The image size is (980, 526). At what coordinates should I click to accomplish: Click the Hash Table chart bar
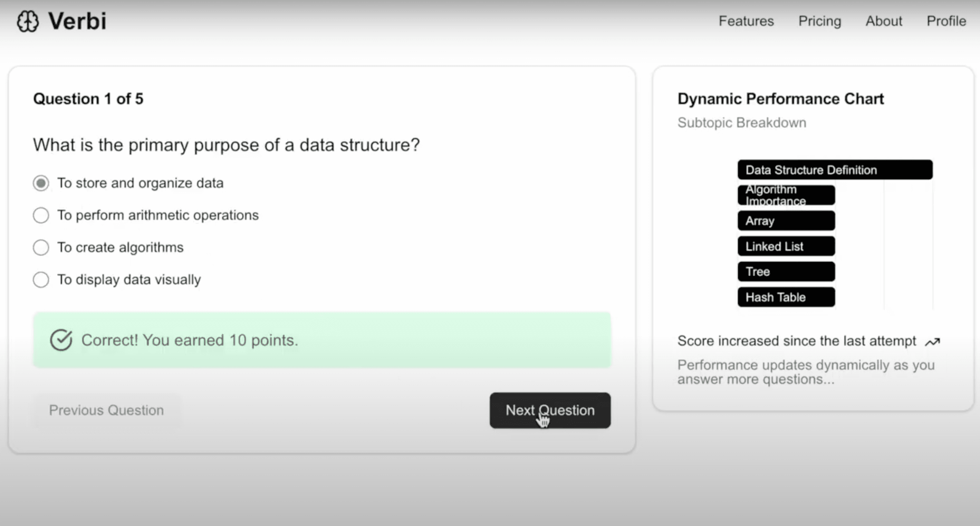(786, 297)
